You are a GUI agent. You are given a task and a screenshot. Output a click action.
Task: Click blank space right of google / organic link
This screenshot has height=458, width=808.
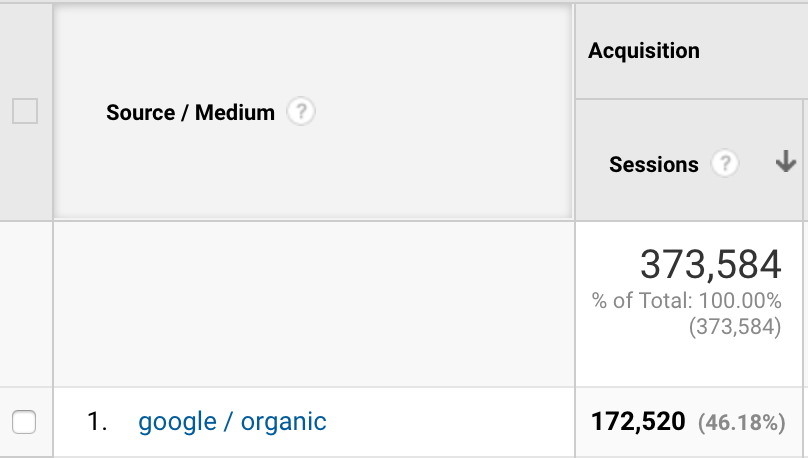point(448,422)
